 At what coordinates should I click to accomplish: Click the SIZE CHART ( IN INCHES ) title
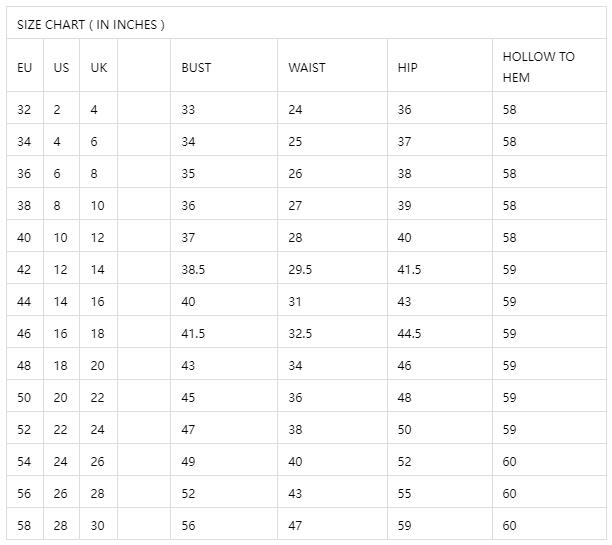click(x=91, y=25)
